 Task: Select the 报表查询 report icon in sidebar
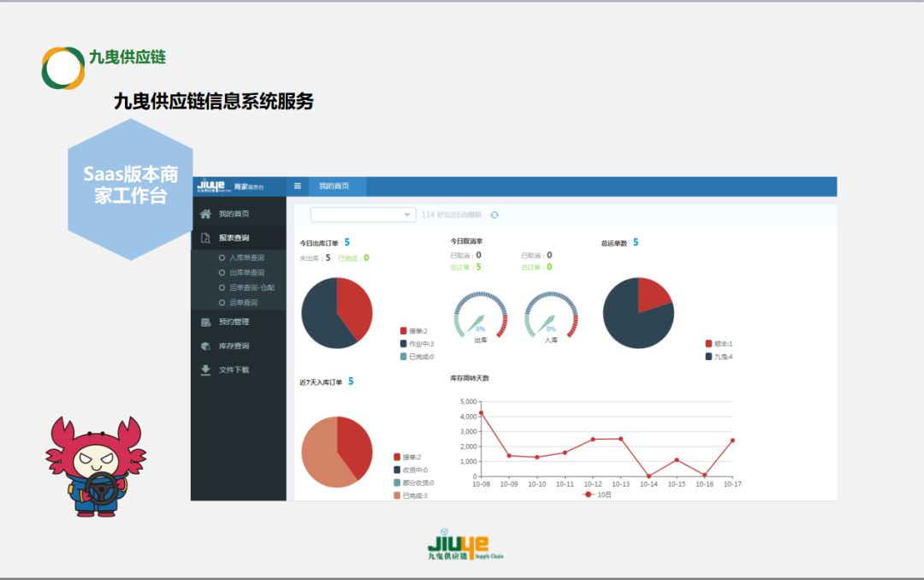(x=204, y=239)
